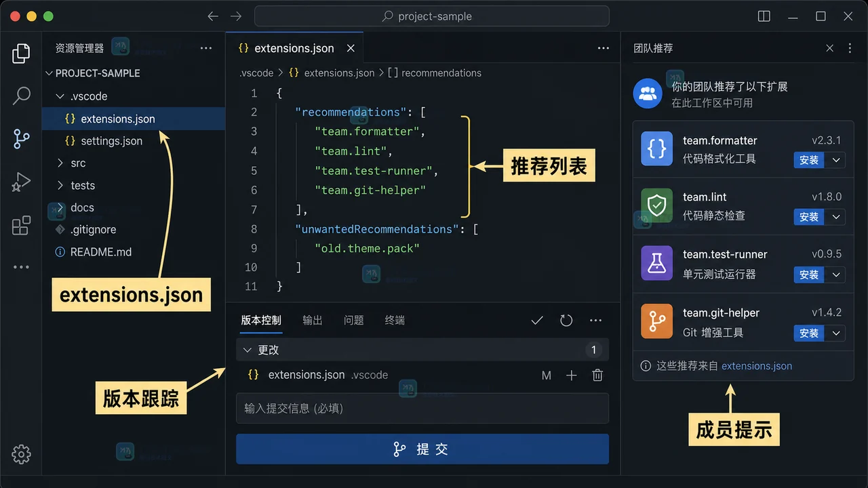Install the team.formatter extension
The width and height of the screenshot is (868, 488).
[809, 160]
